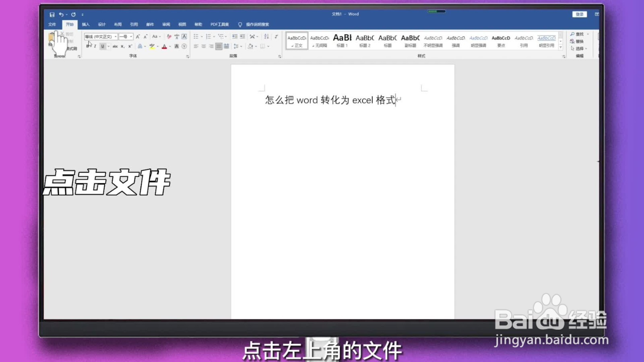
Task: Switch to the PDF工具集 tab
Action: click(220, 25)
